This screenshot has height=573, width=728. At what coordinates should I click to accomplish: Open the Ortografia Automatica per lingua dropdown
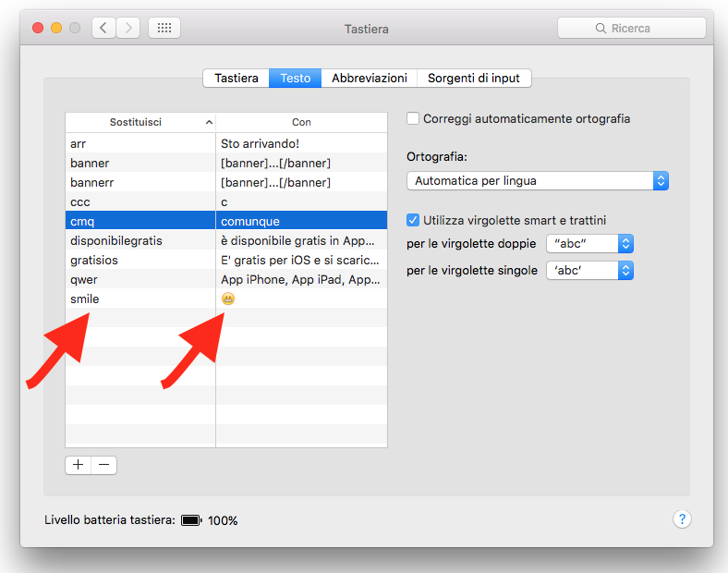[538, 180]
